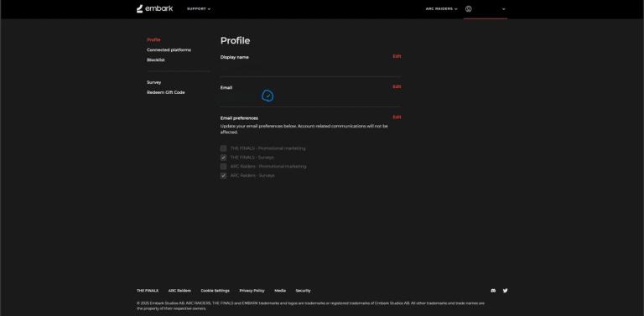Expand the ARC Raiders header dropdown
Viewport: 644px width, 316px height.
[442, 9]
